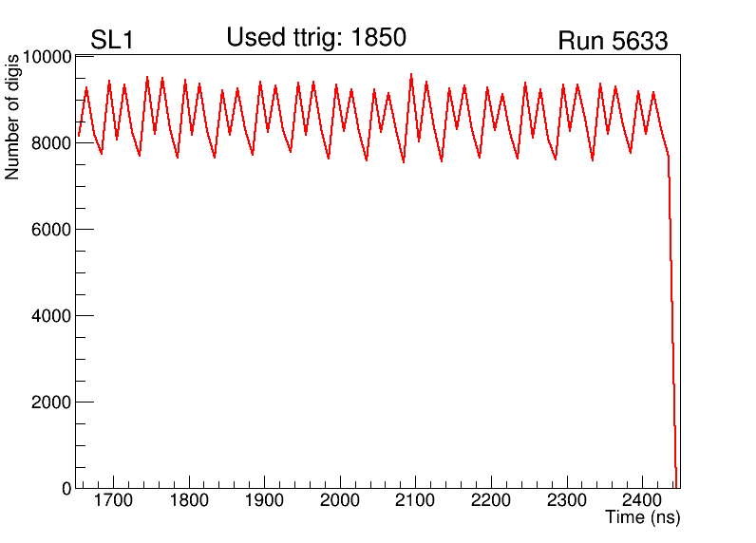Select the 1700 x-axis tick label
The image size is (756, 543).
[113, 501]
